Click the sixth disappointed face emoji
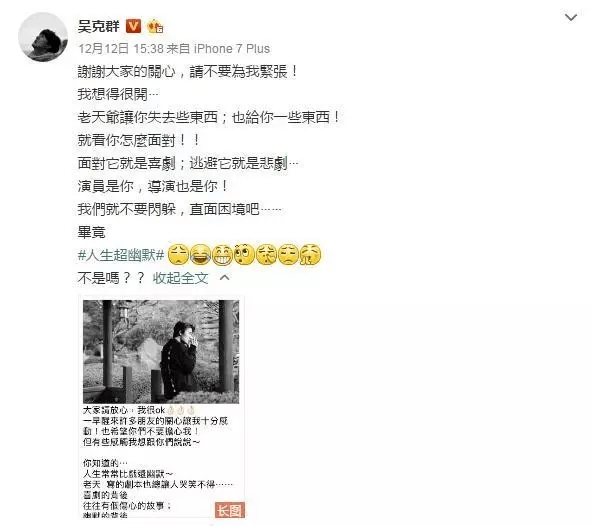 [x=289, y=254]
